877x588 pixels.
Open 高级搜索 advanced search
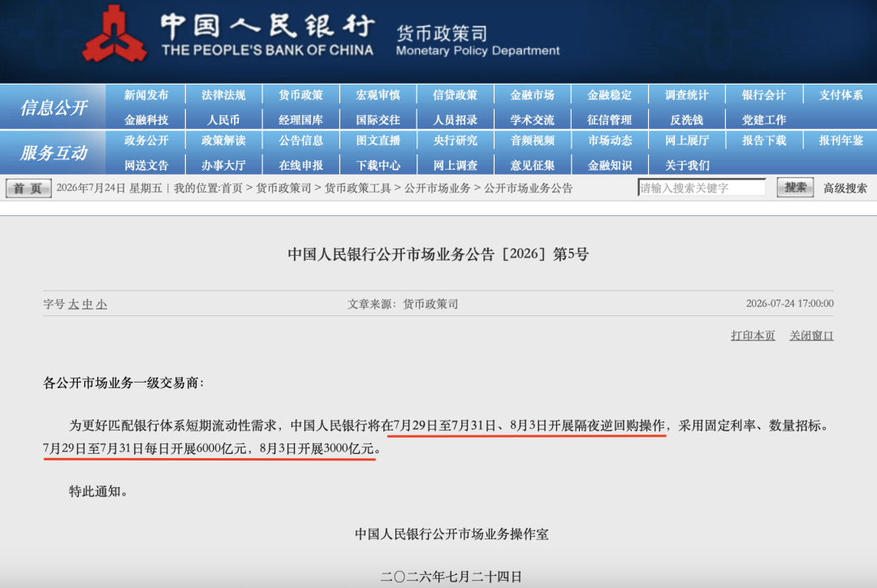point(845,188)
